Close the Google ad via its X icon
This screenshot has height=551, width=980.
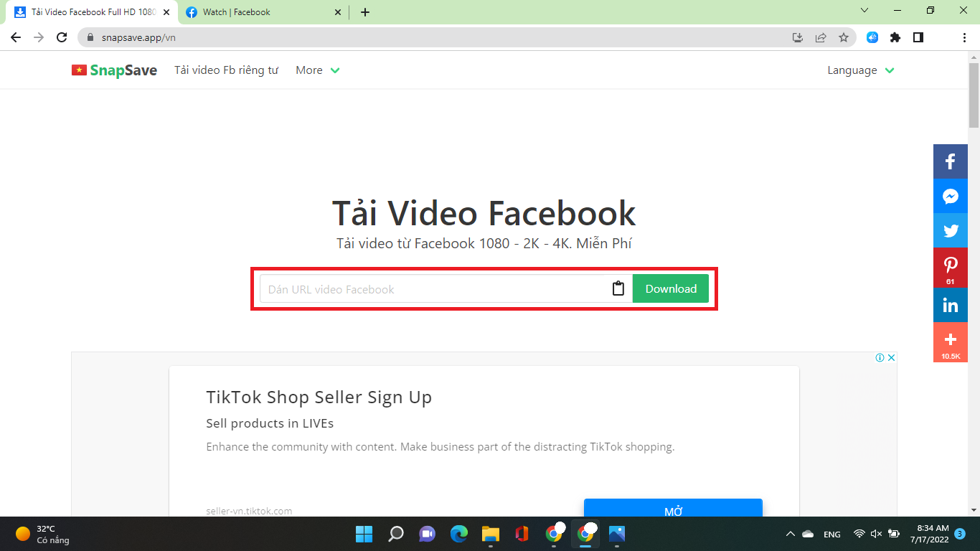point(891,357)
